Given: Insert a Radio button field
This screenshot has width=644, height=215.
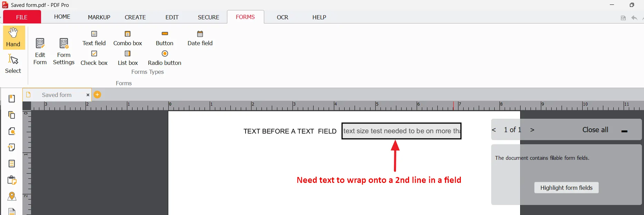Looking at the screenshot, I should 165,58.
